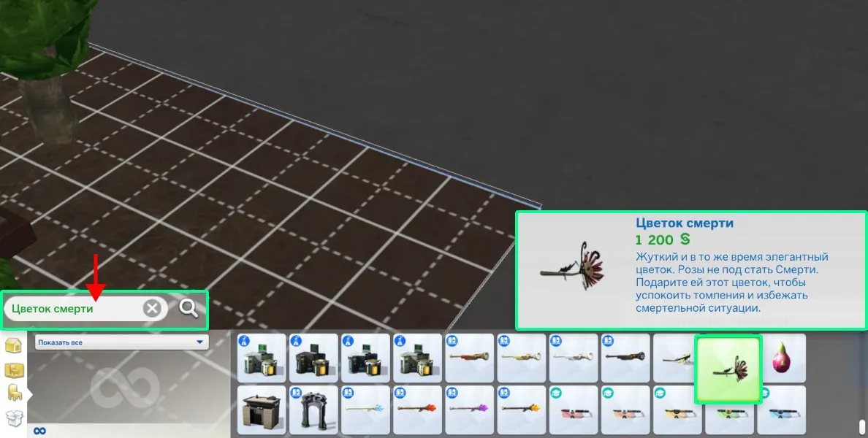
Task: Click the blue infinity symbol icon
Action: tap(39, 431)
